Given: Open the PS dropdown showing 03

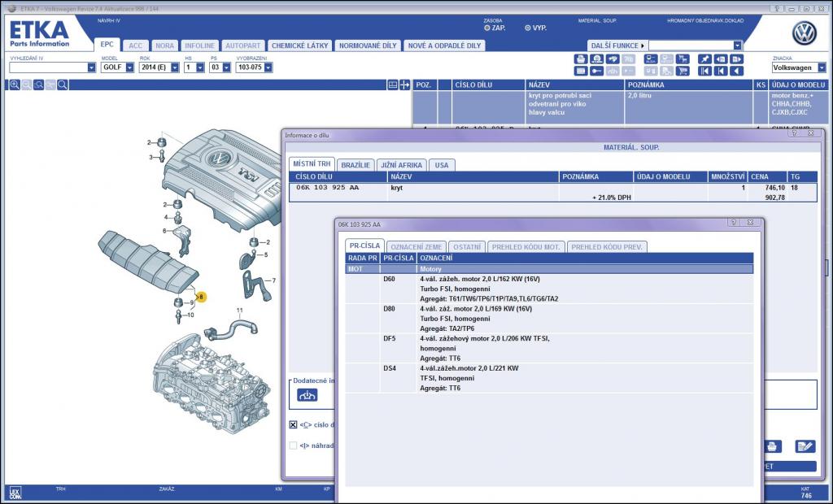Looking at the screenshot, I should pyautogui.click(x=227, y=67).
